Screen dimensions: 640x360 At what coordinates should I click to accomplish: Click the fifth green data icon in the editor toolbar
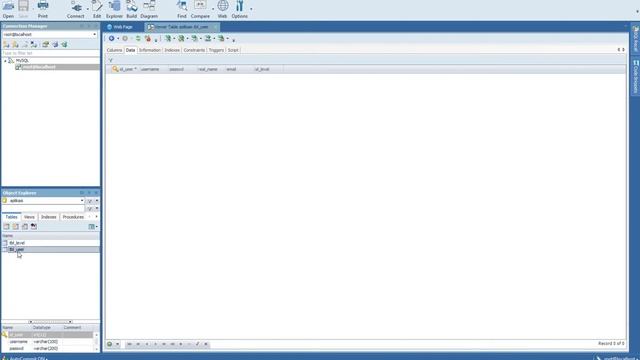(221, 38)
